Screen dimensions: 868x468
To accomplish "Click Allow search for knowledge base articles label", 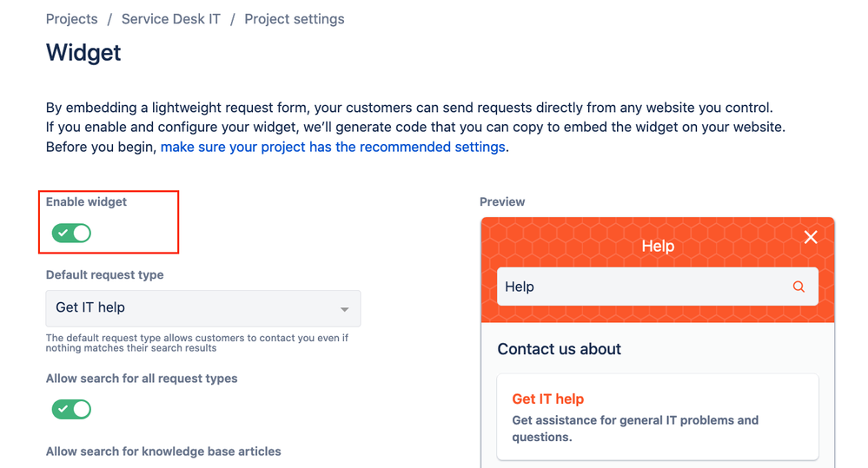I will [163, 452].
